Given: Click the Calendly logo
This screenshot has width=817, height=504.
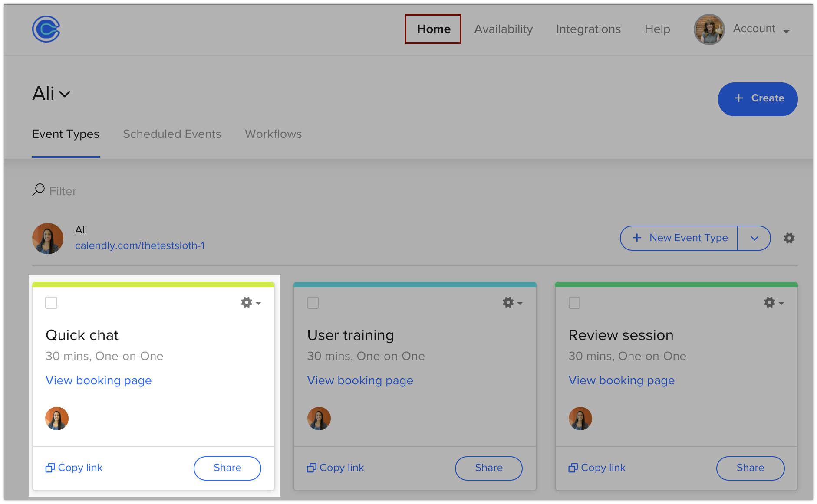Looking at the screenshot, I should coord(45,29).
